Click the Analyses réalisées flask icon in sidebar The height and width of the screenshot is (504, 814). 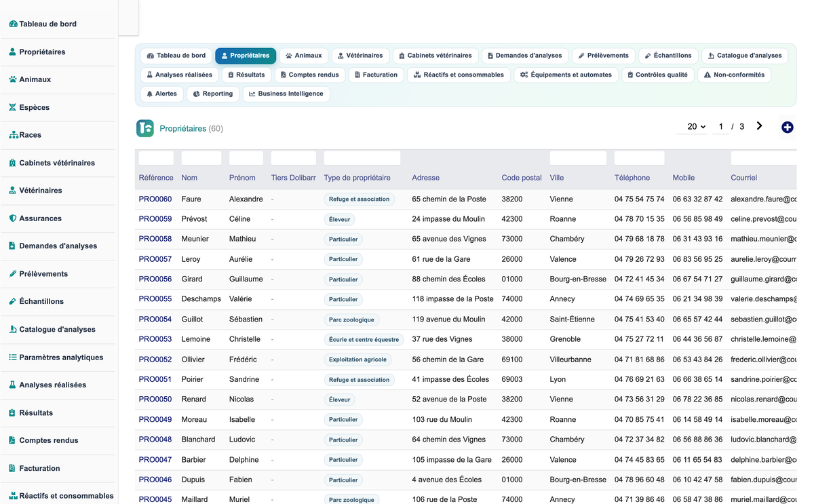[x=13, y=385]
